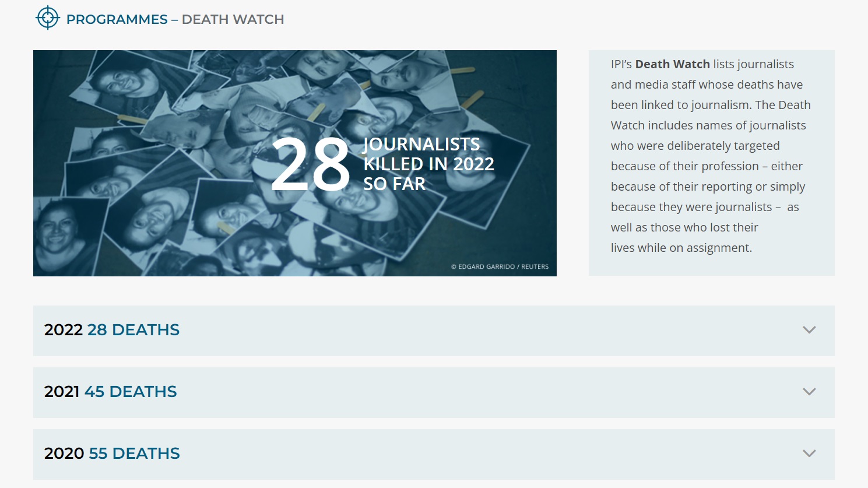Image resolution: width=868 pixels, height=488 pixels.
Task: Expand the 2020 chevron arrow
Action: [809, 454]
